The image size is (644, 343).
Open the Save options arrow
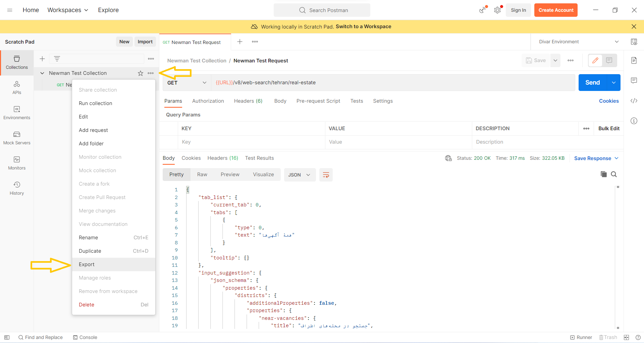tap(555, 60)
